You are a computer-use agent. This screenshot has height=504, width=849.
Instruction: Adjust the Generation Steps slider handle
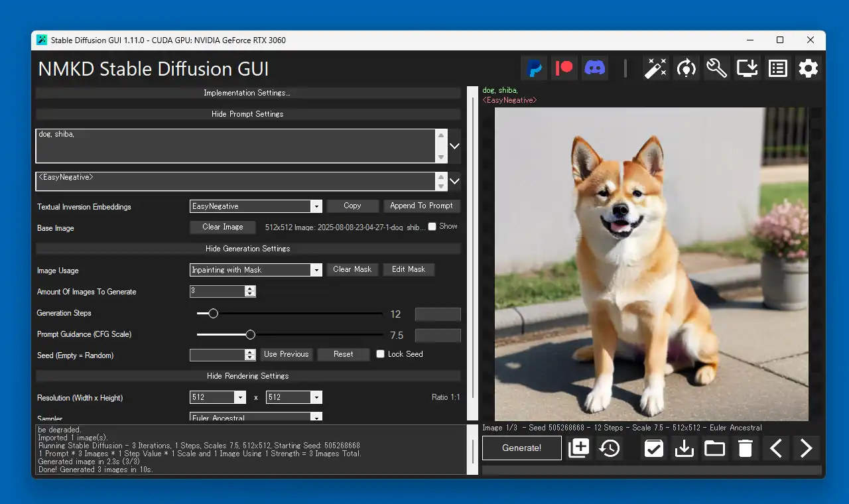pyautogui.click(x=213, y=314)
